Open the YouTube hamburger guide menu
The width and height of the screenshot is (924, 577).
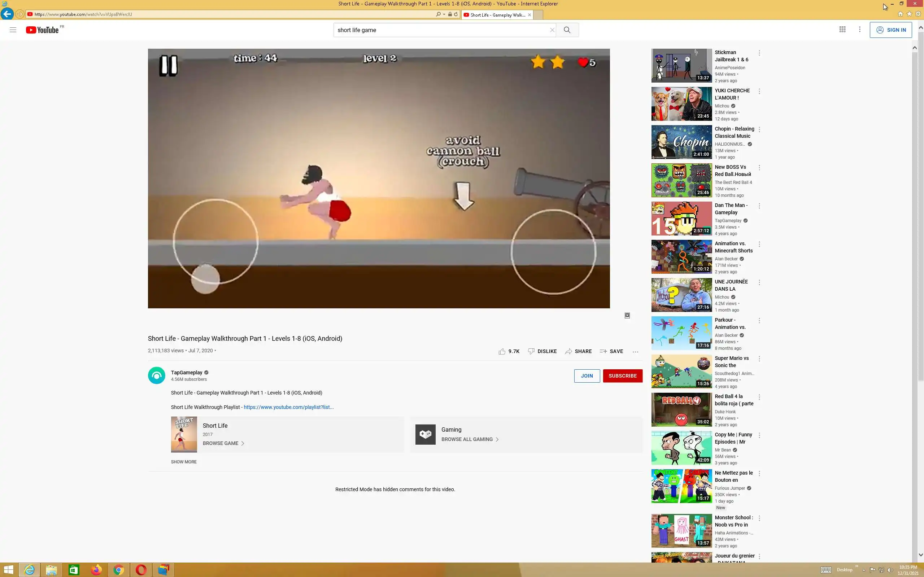13,30
